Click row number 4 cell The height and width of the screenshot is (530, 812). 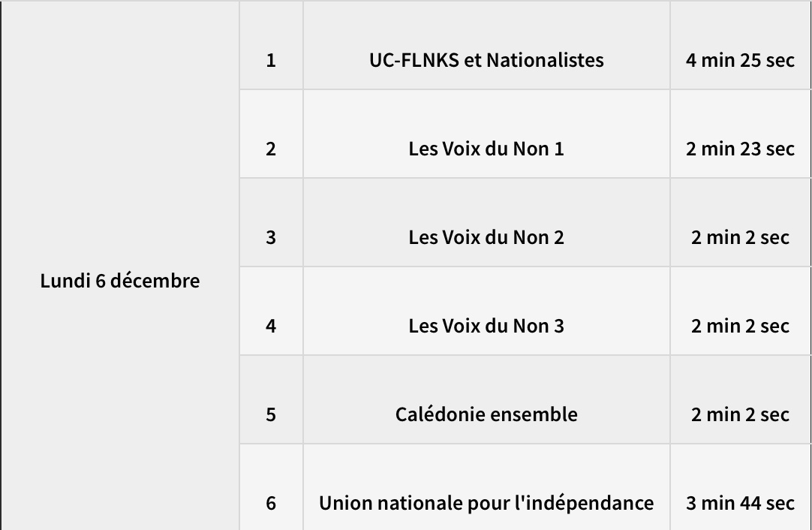click(x=271, y=327)
